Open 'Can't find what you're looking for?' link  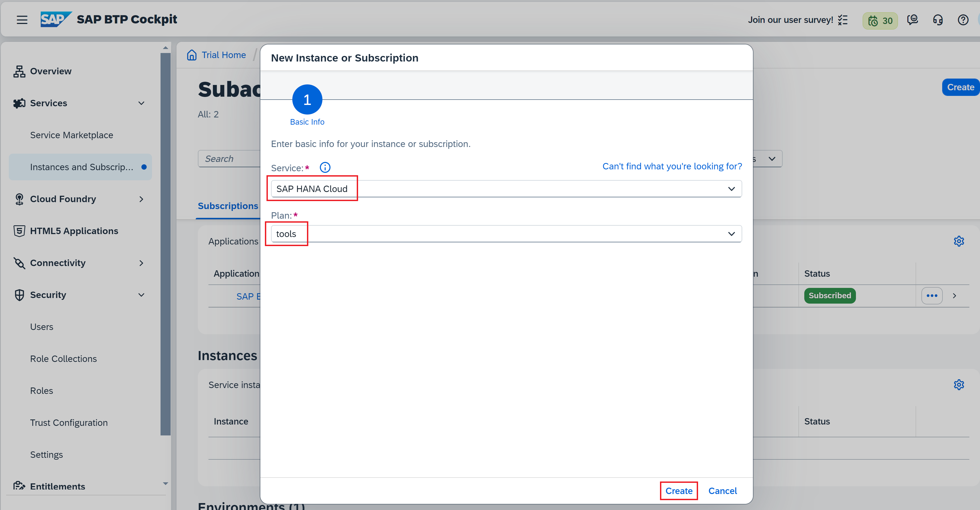[672, 166]
